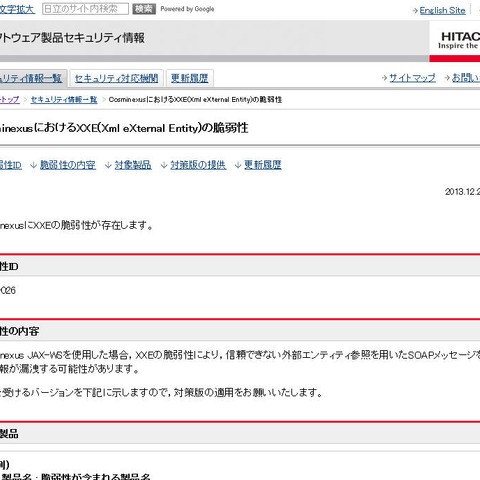Click the 文字拡大 text enlarge link
This screenshot has width=480, height=480.
point(17,9)
